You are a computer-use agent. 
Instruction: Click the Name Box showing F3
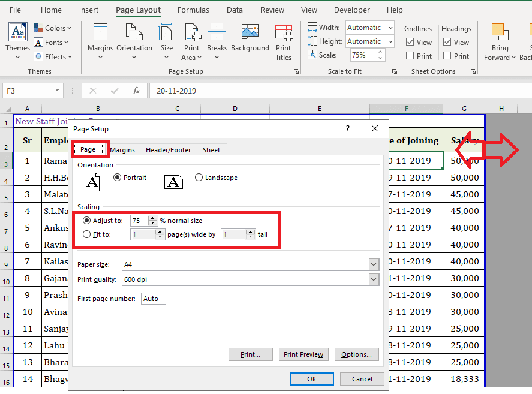click(x=33, y=90)
